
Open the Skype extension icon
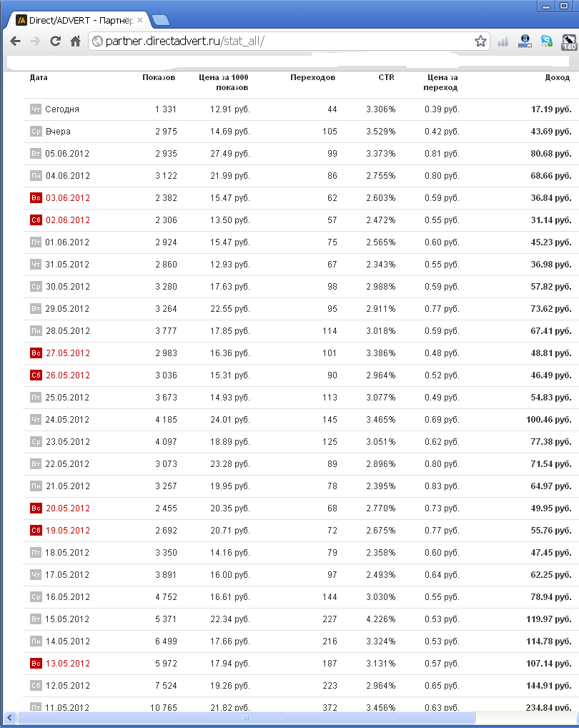[546, 41]
